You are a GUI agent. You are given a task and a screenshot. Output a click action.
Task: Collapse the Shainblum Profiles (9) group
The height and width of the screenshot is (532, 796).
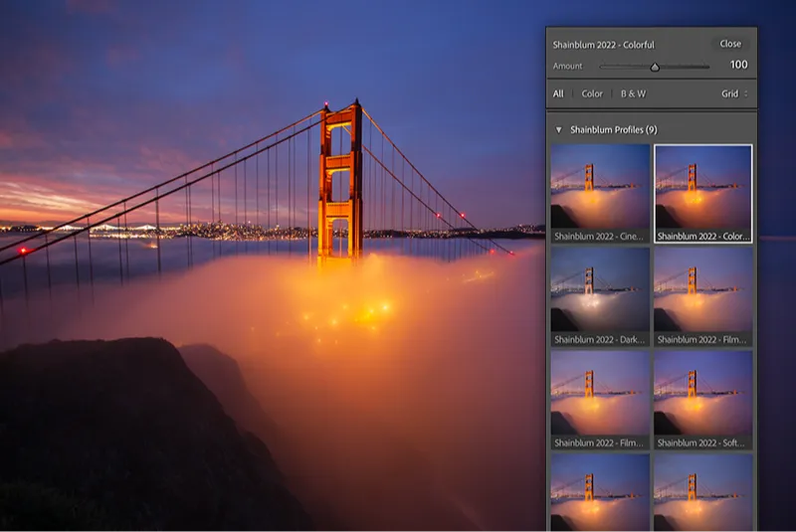click(x=559, y=130)
